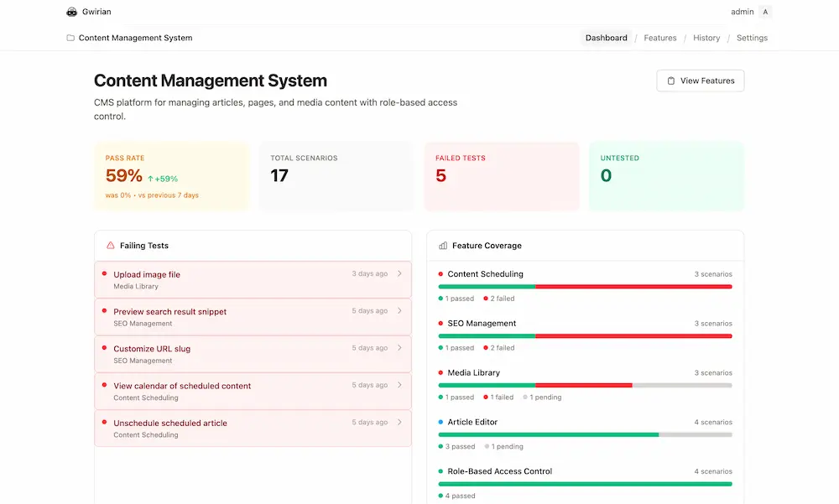
Task: Click the bar chart icon on Feature Coverage
Action: [x=441, y=245]
